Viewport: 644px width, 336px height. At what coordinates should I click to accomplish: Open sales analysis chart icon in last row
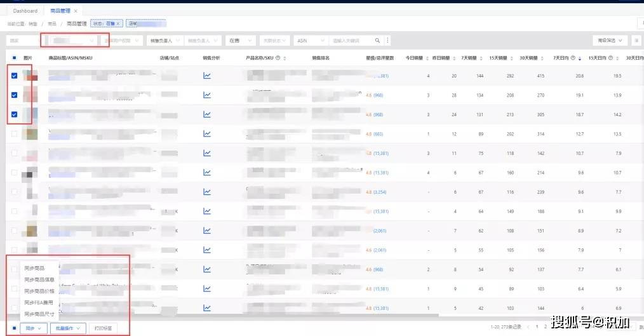(207, 308)
